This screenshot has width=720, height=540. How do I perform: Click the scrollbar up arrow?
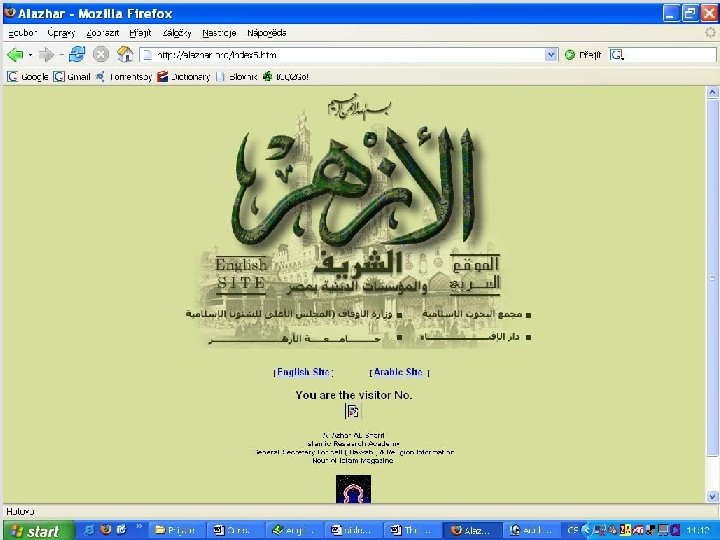pyautogui.click(x=712, y=92)
